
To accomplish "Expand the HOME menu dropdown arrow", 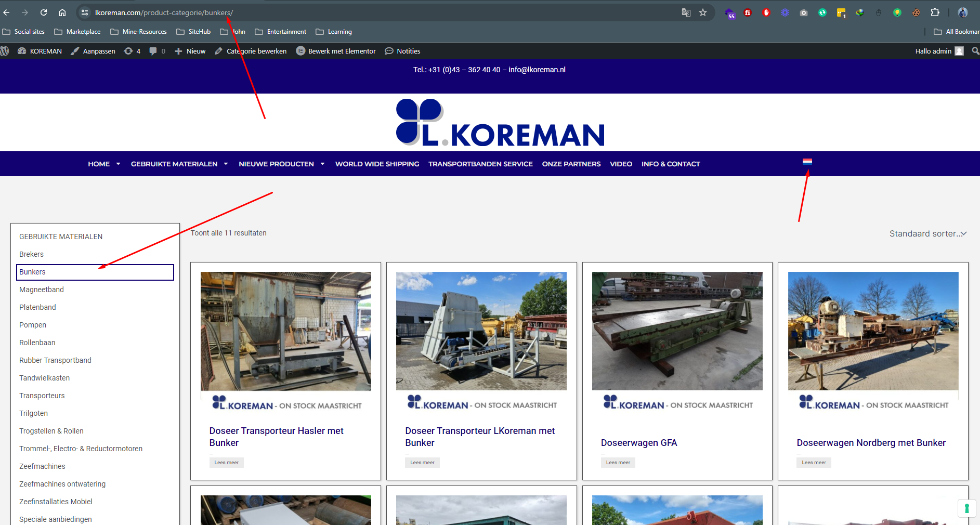I will (118, 164).
